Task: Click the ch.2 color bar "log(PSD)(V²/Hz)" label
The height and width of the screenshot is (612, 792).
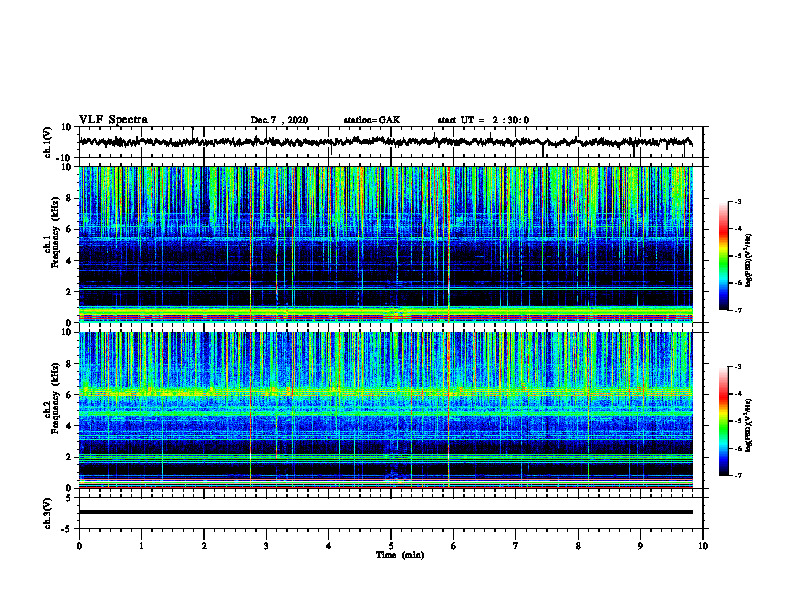Action: tap(749, 425)
